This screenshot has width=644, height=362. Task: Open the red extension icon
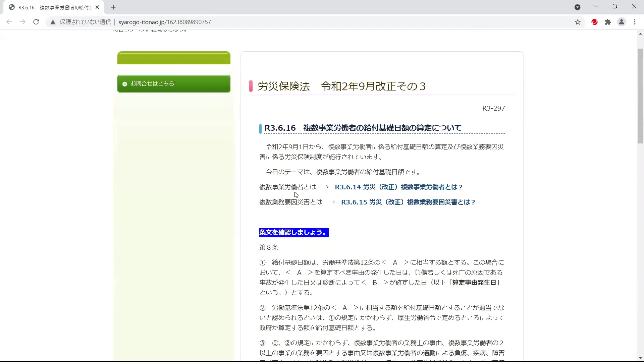pos(594,22)
